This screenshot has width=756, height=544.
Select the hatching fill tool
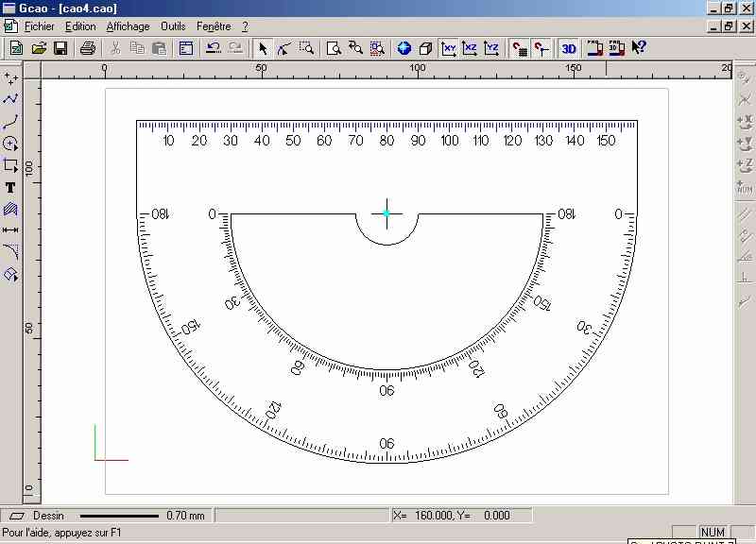[10, 209]
